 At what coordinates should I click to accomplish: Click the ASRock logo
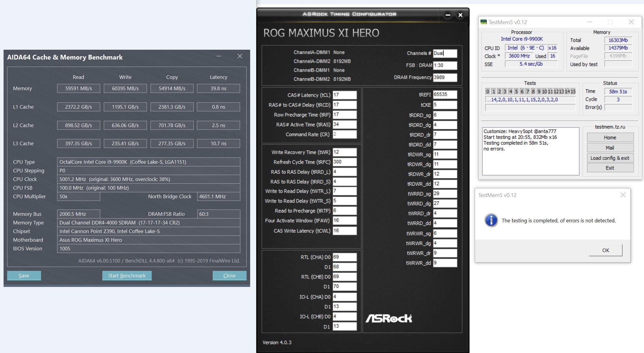pyautogui.click(x=388, y=318)
